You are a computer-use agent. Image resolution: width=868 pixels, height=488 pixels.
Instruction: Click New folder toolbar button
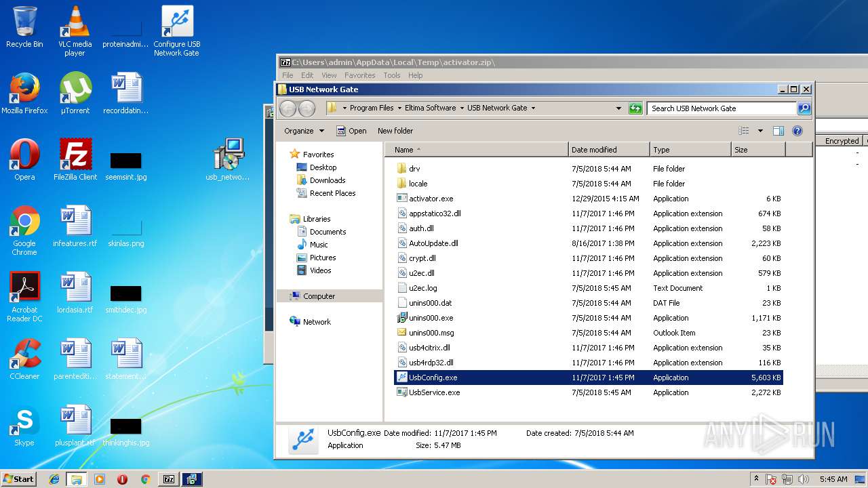coord(395,131)
